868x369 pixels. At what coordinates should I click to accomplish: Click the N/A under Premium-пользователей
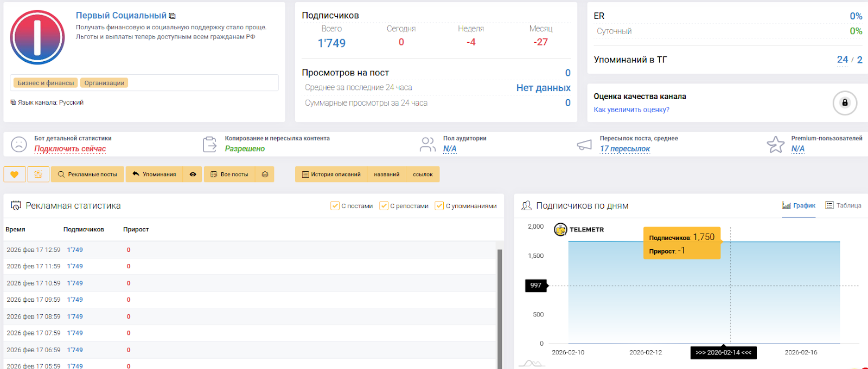point(797,149)
